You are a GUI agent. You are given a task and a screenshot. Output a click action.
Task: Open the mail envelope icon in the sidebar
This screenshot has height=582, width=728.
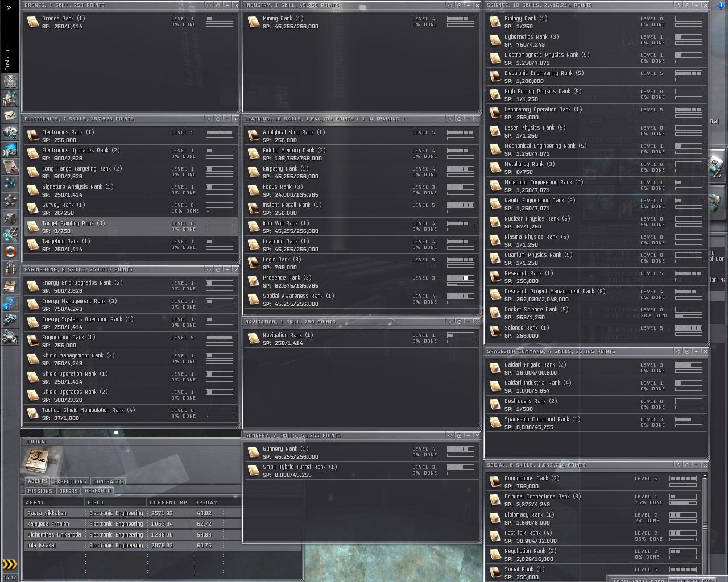(10, 115)
